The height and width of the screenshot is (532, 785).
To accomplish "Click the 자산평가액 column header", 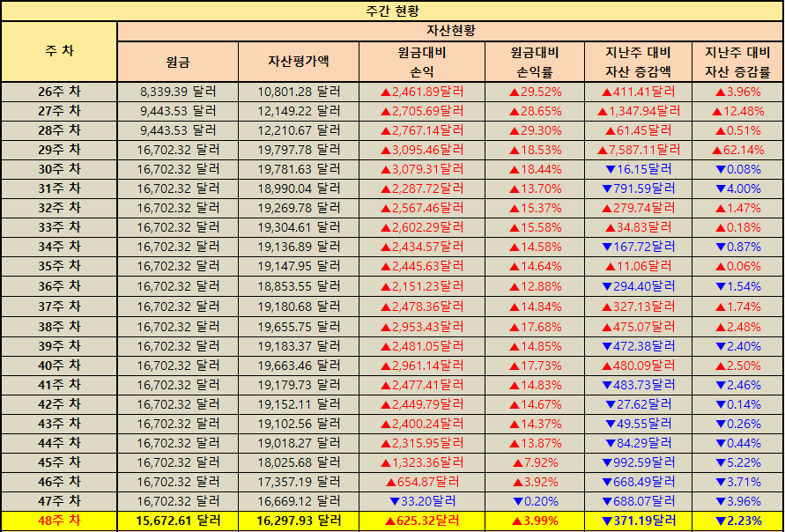I will point(299,62).
